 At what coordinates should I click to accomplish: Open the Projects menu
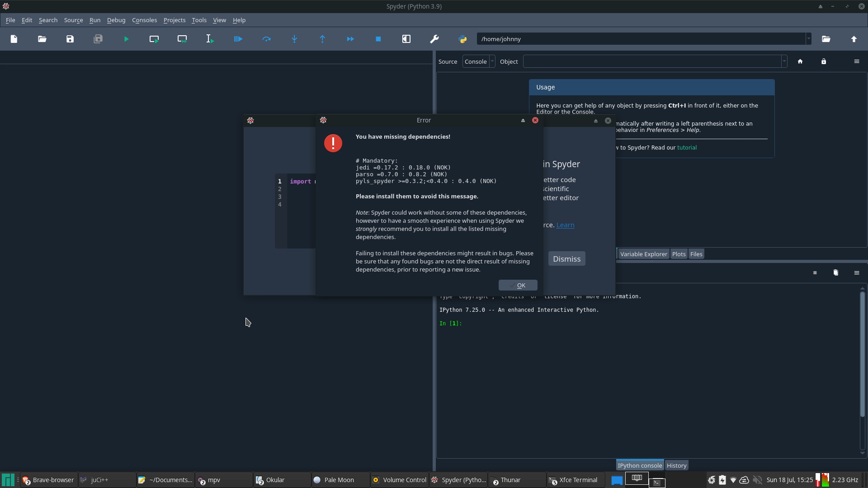[x=175, y=20]
